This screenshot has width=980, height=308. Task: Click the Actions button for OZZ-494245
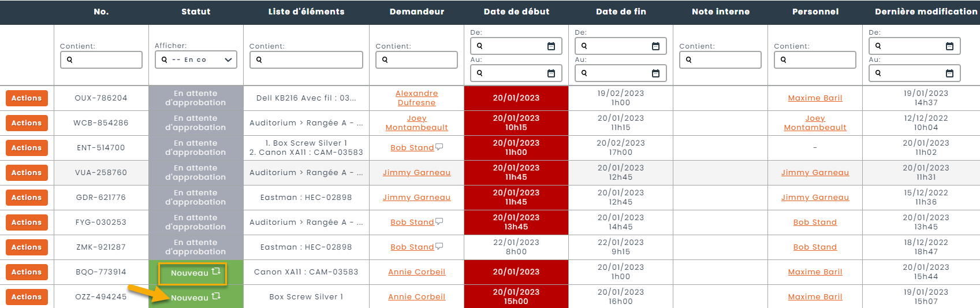pyautogui.click(x=27, y=297)
